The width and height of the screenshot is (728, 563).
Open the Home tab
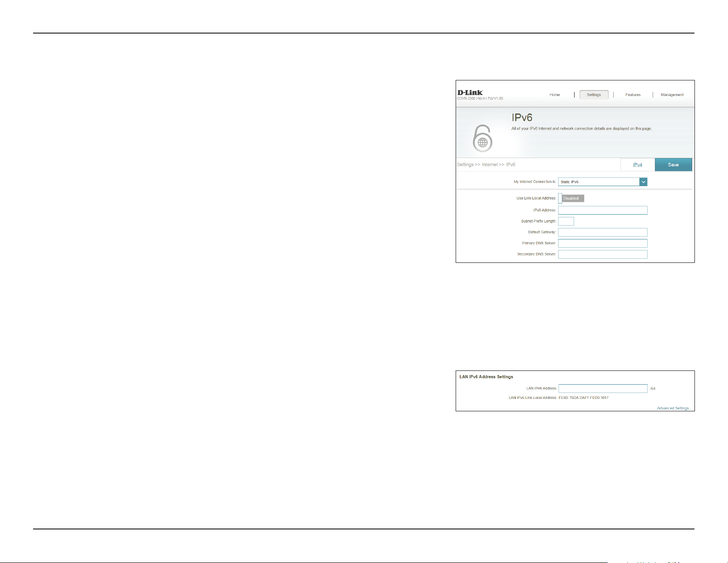(555, 95)
